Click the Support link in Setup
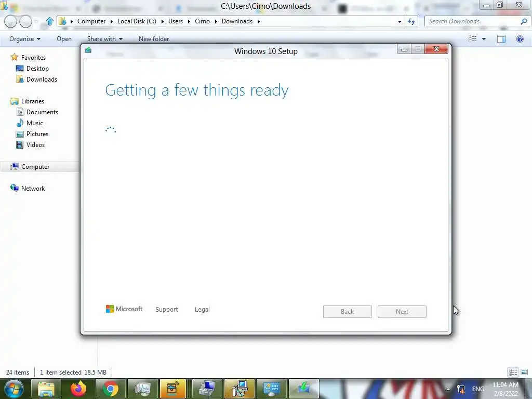Viewport: 532px width, 399px height. (167, 310)
